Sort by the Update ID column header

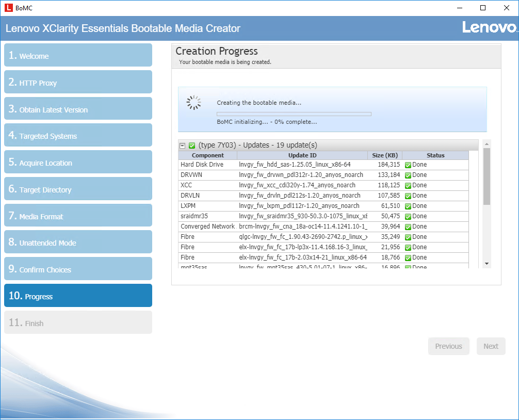click(x=302, y=155)
